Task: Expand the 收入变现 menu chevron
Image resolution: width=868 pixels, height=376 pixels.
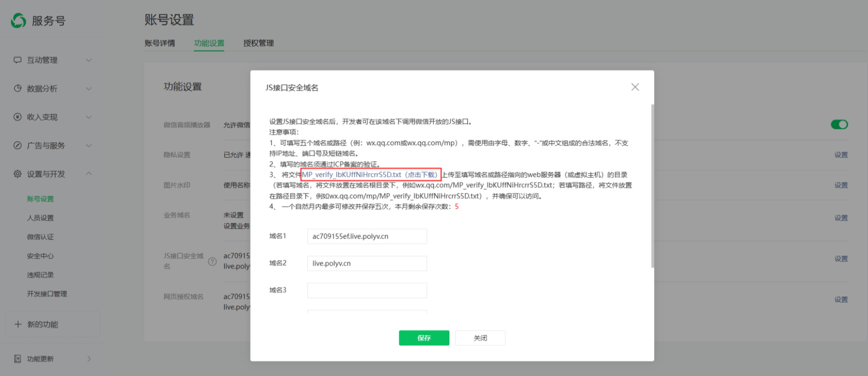Action: click(89, 117)
